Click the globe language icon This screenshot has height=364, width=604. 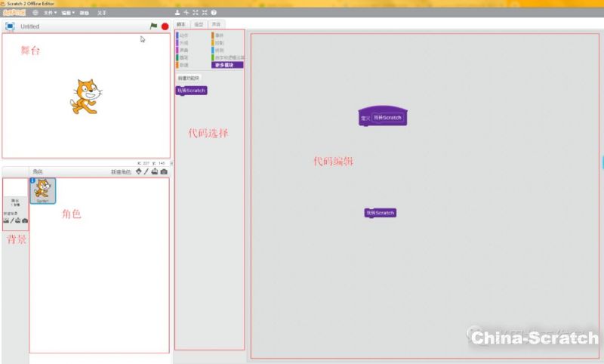point(35,13)
